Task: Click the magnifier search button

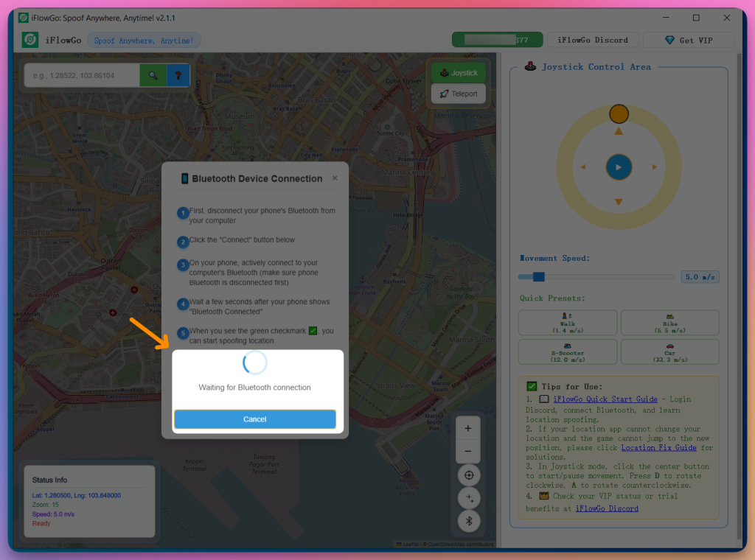Action: point(153,76)
